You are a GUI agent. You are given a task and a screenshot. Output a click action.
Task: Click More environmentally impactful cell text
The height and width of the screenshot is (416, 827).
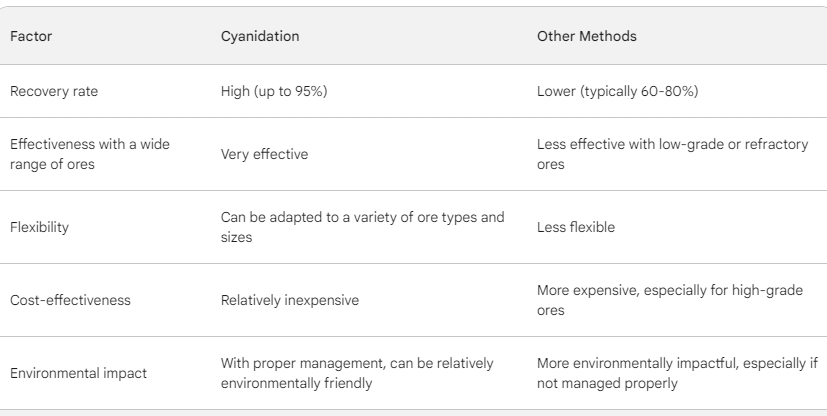(x=677, y=373)
